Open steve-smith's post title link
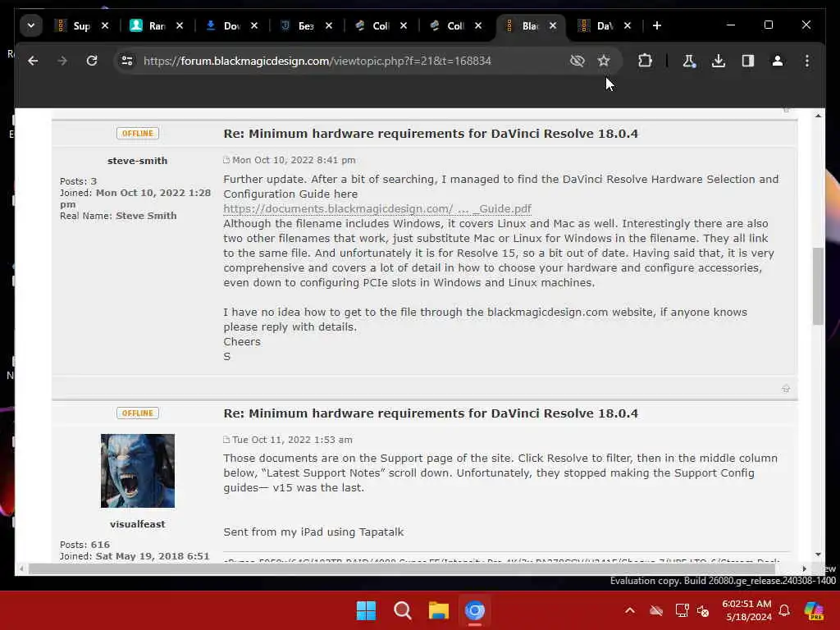Image resolution: width=840 pixels, height=630 pixels. 431,134
